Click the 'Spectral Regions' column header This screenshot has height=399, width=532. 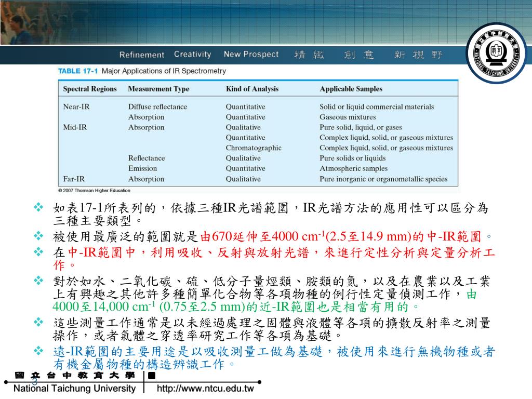(x=89, y=89)
